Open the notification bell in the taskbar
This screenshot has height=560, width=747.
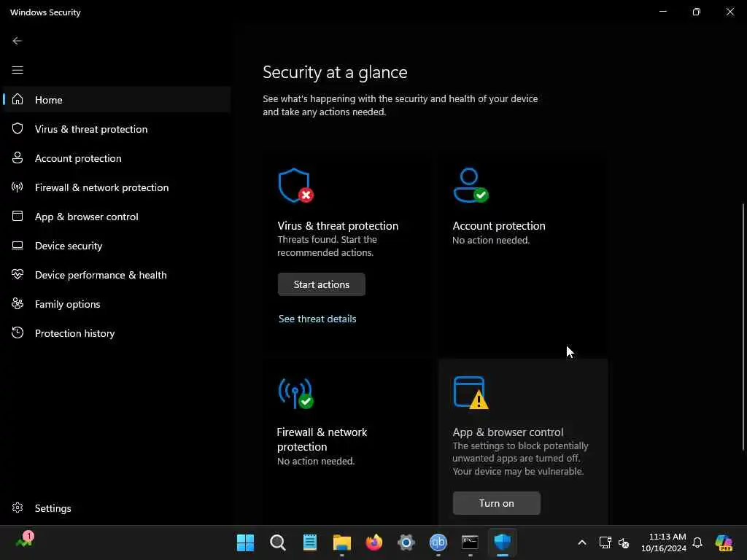[x=697, y=542]
